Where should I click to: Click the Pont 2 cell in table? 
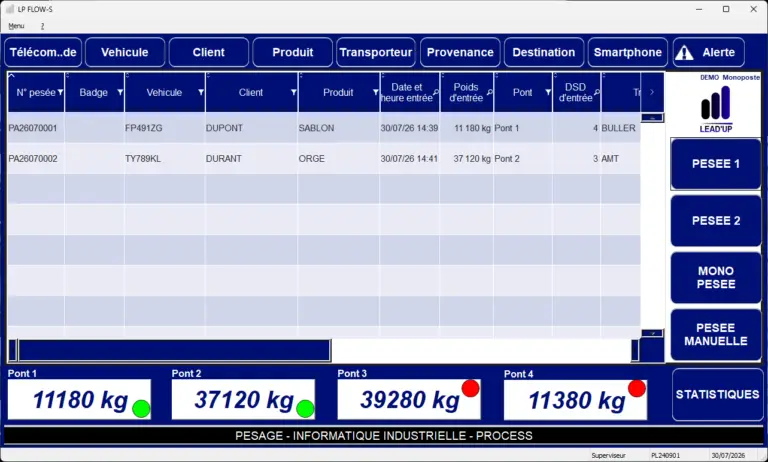click(523, 159)
